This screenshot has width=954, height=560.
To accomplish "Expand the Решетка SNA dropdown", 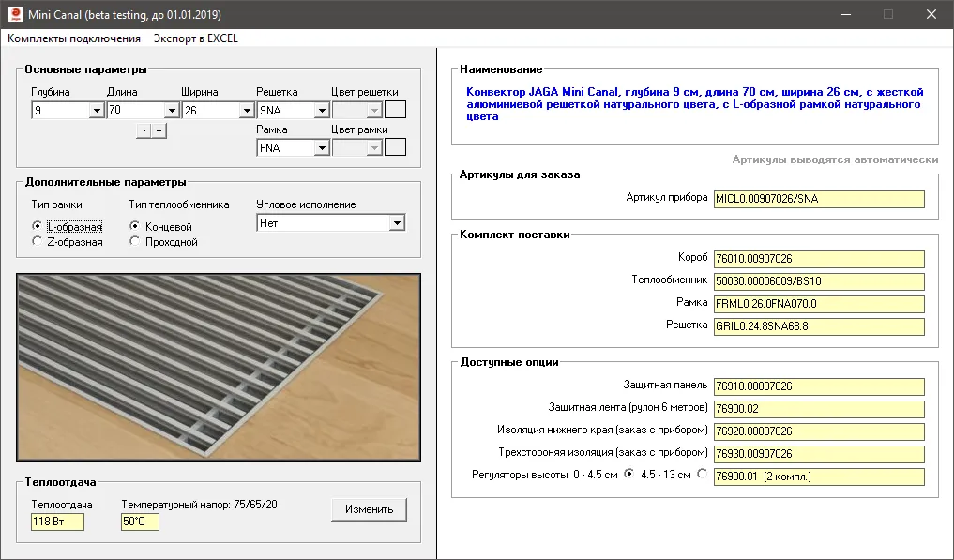I will click(x=322, y=110).
